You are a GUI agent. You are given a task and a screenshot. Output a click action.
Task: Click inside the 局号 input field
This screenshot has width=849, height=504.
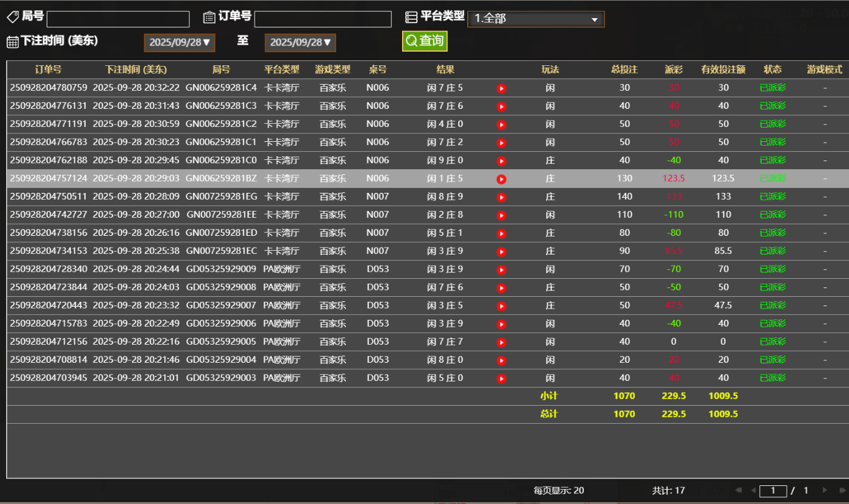pyautogui.click(x=118, y=19)
